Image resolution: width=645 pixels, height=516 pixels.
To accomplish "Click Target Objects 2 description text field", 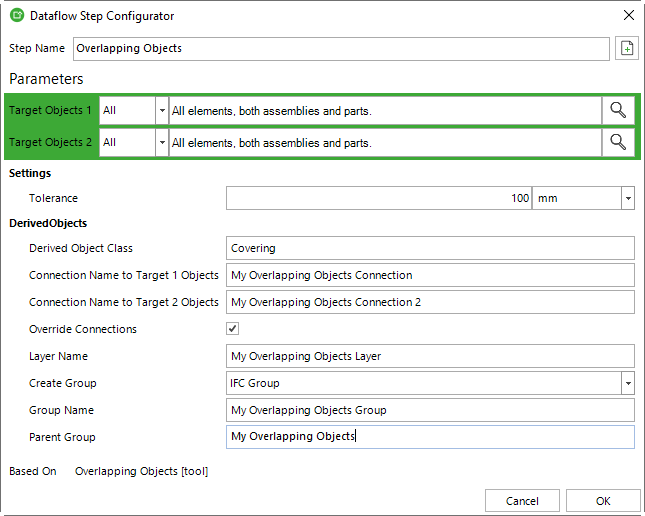I will pos(385,142).
